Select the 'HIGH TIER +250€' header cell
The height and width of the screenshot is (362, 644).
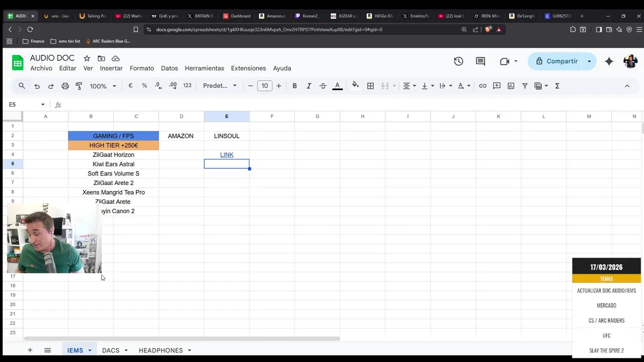point(114,145)
